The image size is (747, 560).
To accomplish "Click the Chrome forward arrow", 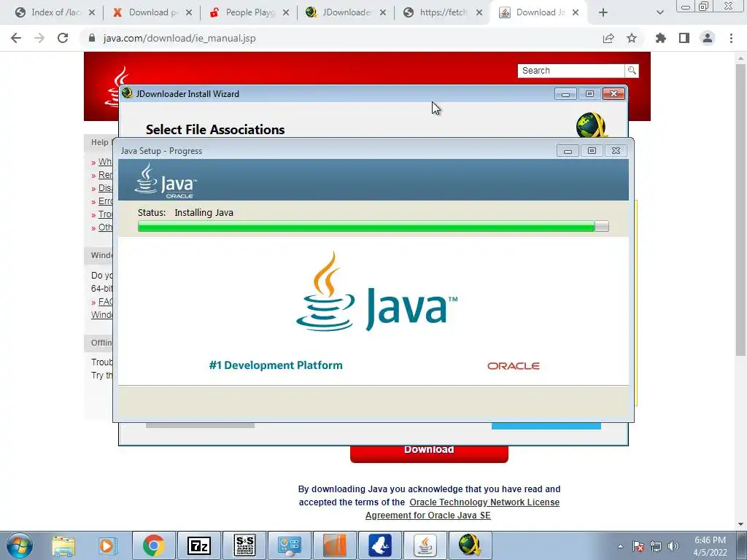I will pos(39,38).
